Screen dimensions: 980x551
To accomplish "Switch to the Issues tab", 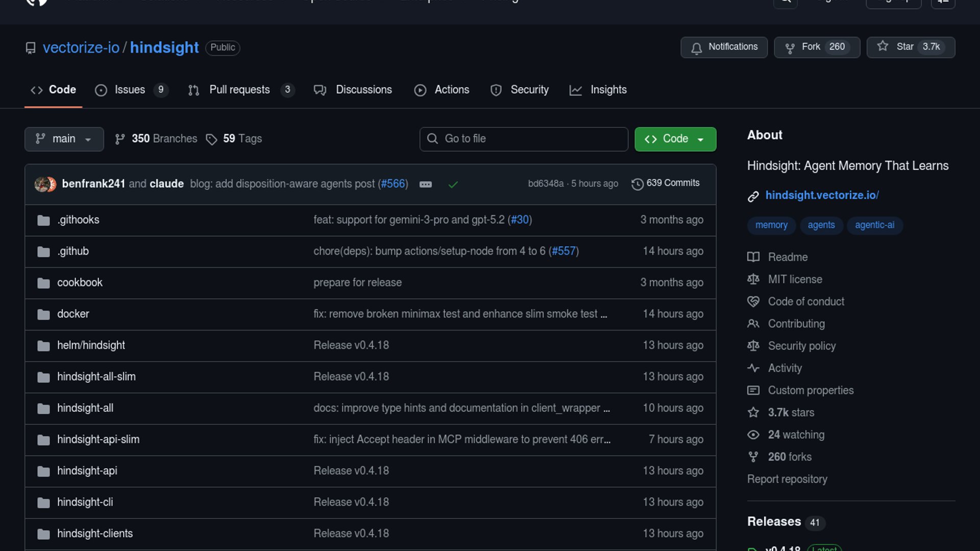I will [130, 90].
